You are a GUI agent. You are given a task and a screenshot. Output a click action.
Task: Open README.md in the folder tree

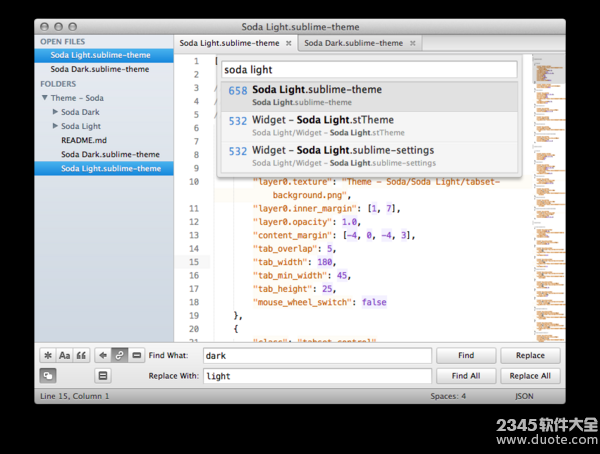tap(84, 140)
